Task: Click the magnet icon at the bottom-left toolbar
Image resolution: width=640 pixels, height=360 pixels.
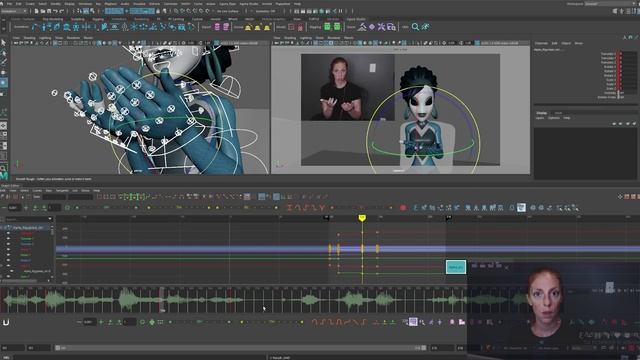Action: [x=6, y=322]
